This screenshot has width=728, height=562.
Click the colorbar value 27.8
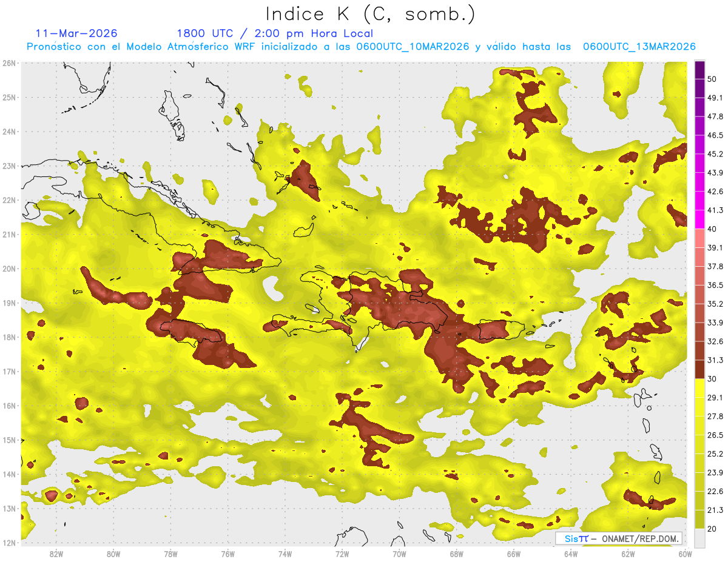[x=715, y=416]
